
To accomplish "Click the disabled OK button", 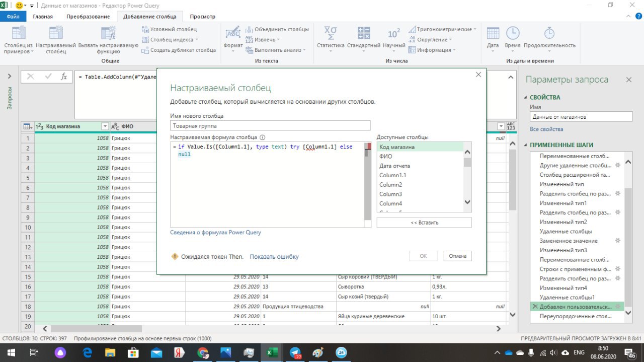I will pyautogui.click(x=423, y=256).
